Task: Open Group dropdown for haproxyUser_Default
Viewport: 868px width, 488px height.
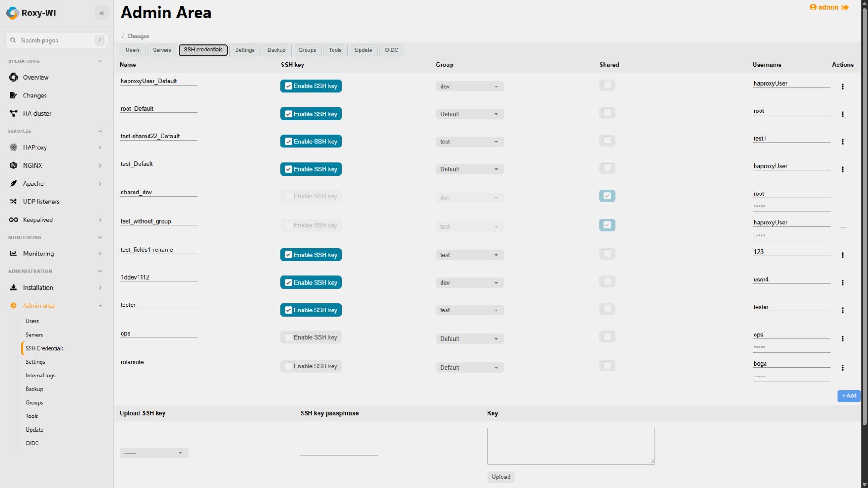Action: pyautogui.click(x=470, y=86)
